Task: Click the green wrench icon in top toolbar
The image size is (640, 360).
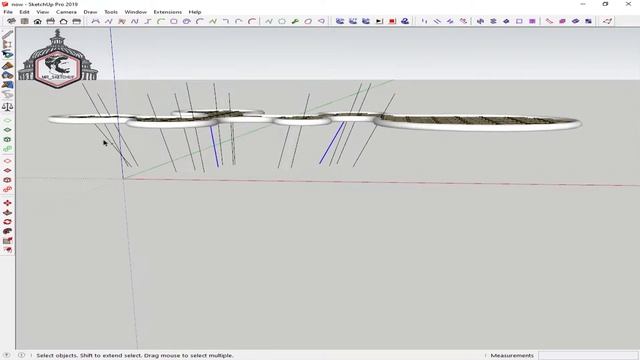Action: point(295,21)
